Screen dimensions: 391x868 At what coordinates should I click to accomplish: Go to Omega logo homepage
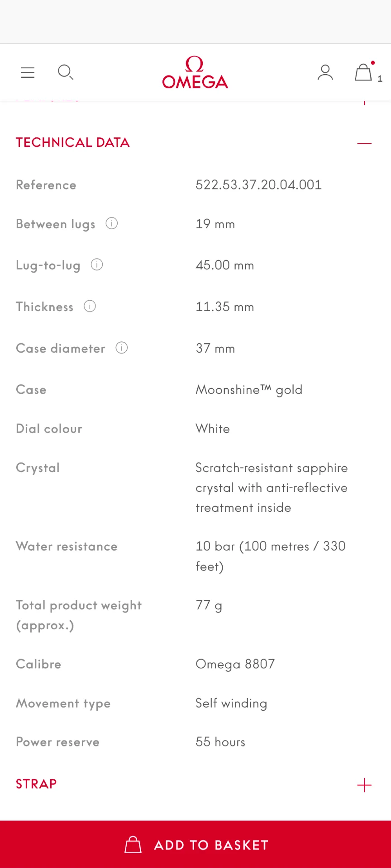pos(195,72)
